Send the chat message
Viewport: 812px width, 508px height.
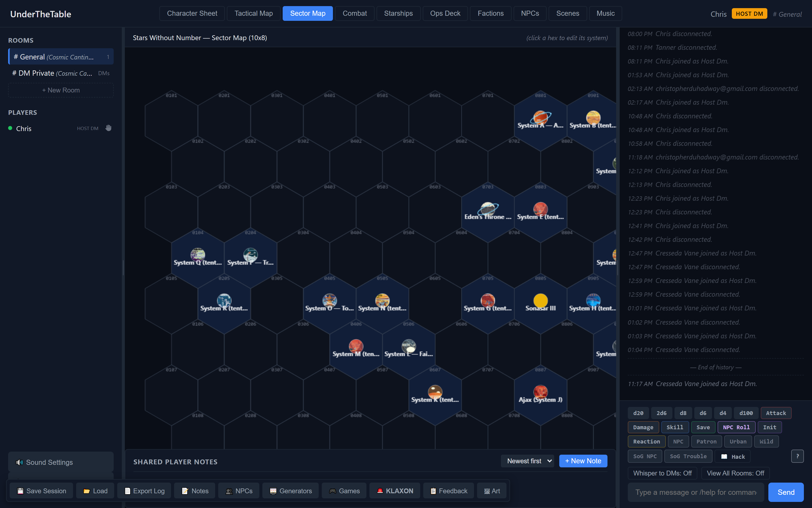[786, 492]
